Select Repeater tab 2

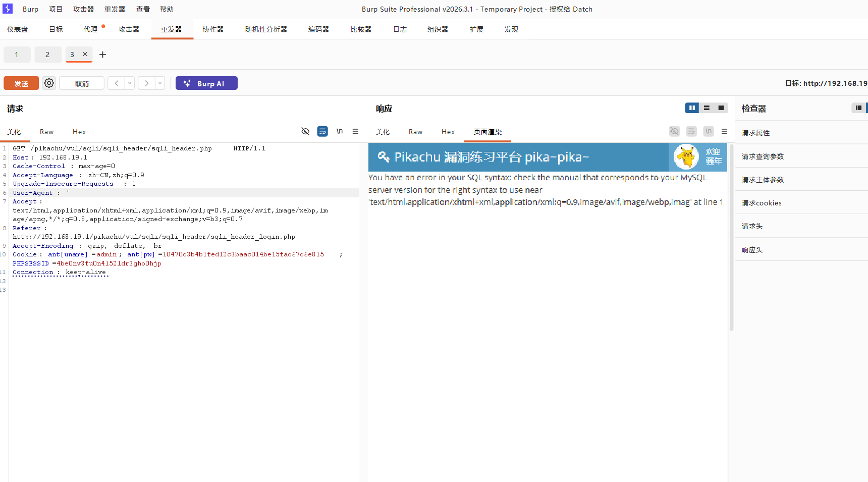[47, 55]
